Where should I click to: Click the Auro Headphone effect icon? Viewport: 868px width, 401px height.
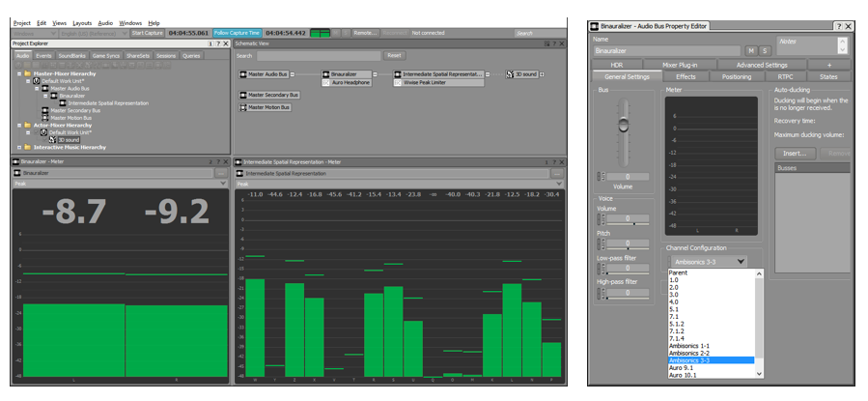326,82
